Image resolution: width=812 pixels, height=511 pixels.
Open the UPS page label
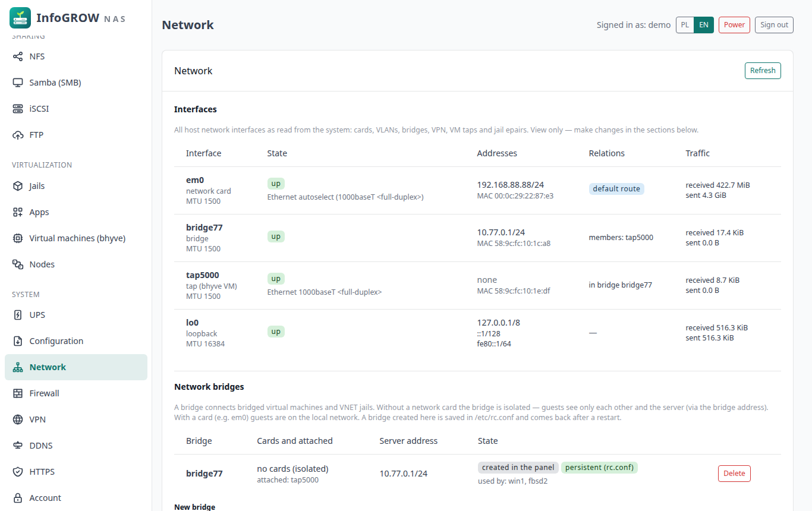point(37,315)
